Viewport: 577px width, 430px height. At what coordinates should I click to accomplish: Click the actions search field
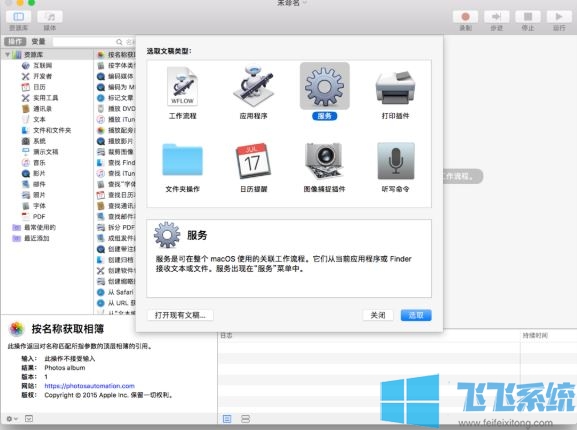(x=93, y=42)
